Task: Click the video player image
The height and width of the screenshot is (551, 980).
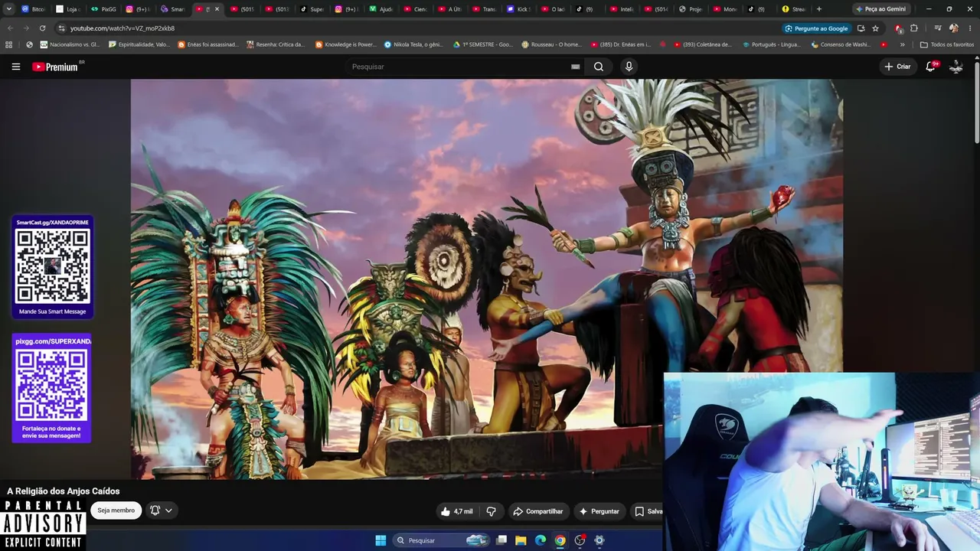Action: (486, 279)
